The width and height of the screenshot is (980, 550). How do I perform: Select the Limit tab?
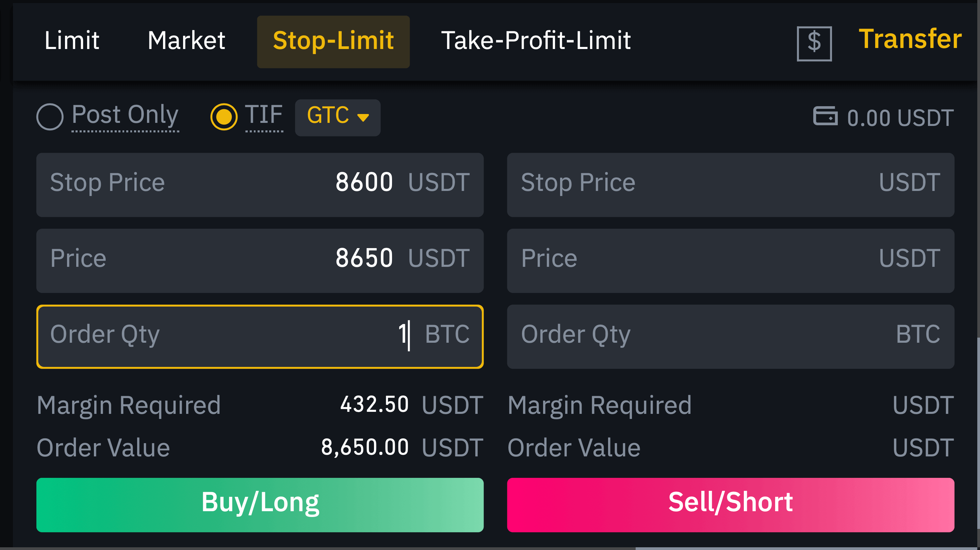(x=71, y=39)
